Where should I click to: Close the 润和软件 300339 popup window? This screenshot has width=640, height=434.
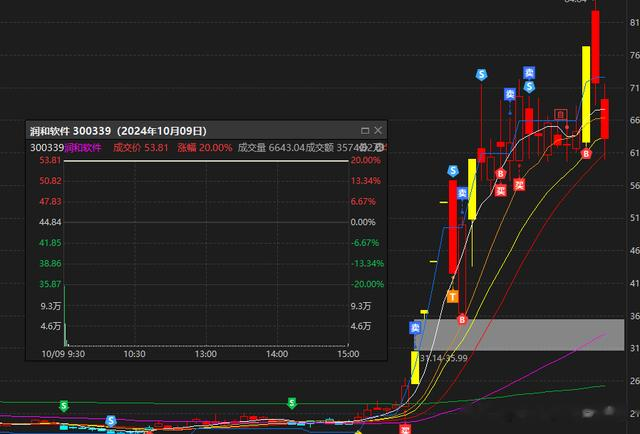tap(378, 130)
